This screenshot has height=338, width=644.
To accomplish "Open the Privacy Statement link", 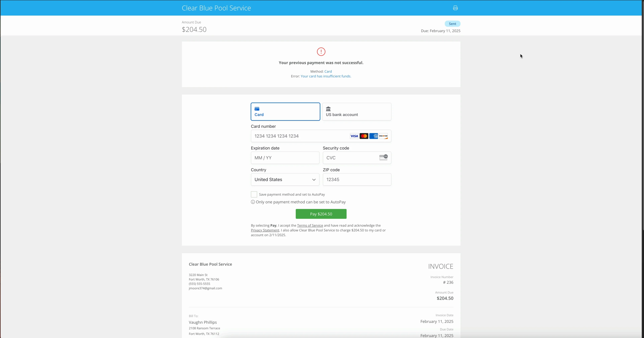I will click(265, 230).
